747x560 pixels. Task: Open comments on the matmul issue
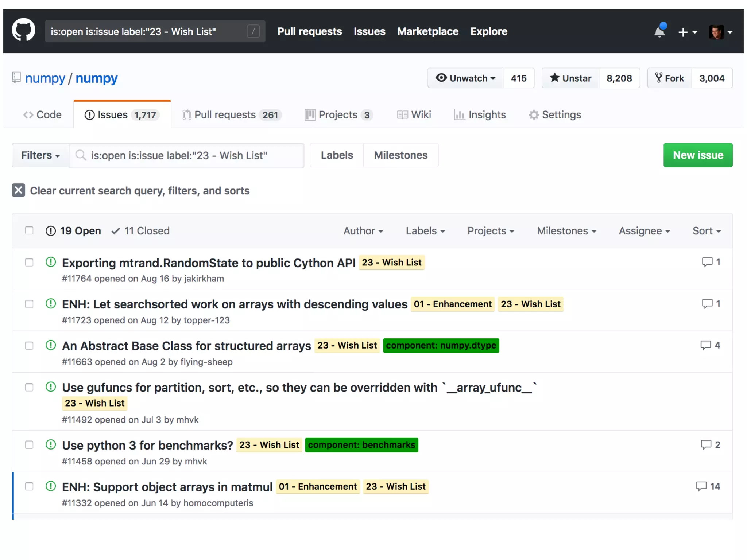click(708, 486)
